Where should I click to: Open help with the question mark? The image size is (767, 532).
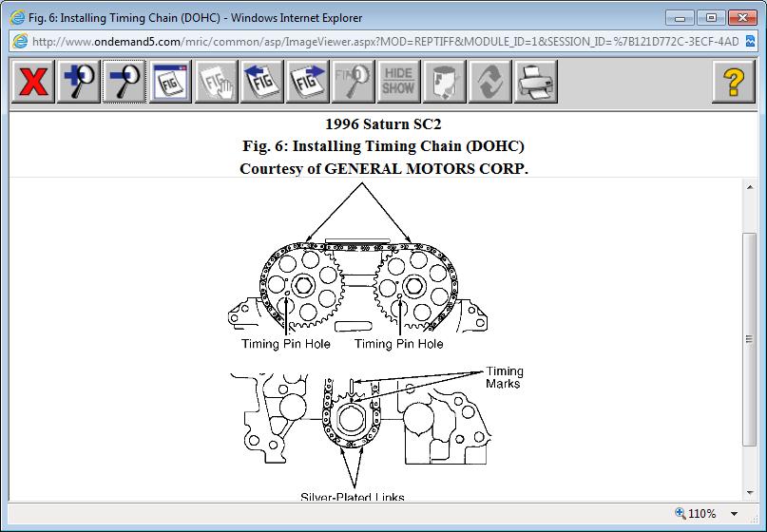pyautogui.click(x=733, y=82)
